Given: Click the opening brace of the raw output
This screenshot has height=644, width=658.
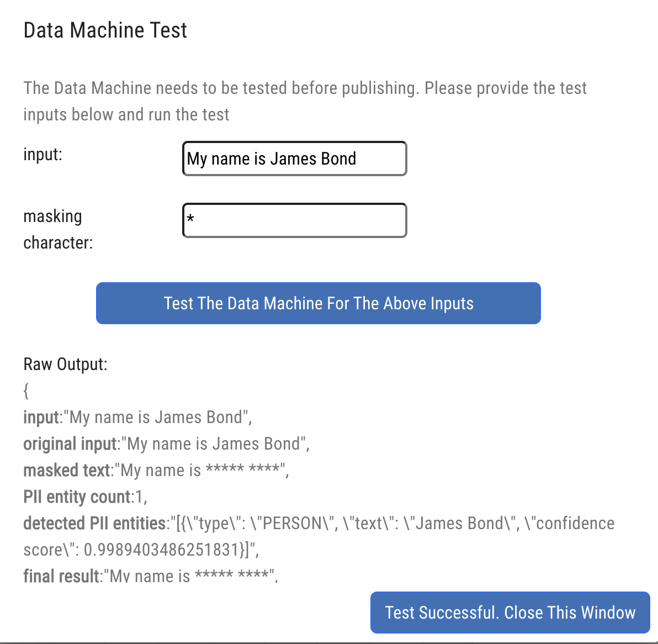Looking at the screenshot, I should 25,390.
